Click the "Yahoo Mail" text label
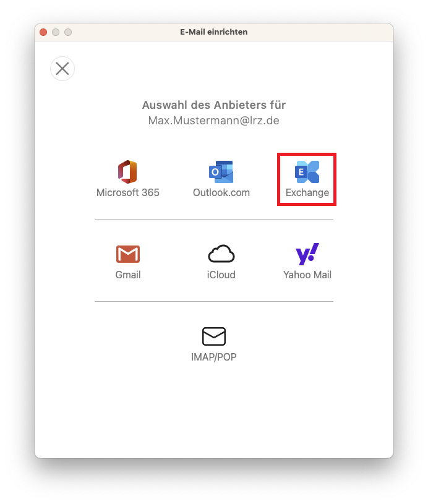Image resolution: width=428 pixels, height=504 pixels. point(307,275)
